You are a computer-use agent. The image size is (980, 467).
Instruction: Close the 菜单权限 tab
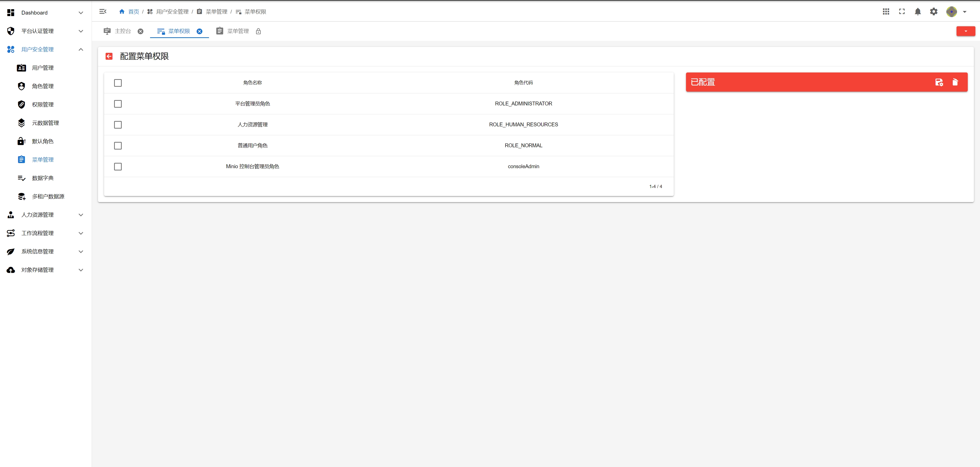tap(199, 31)
